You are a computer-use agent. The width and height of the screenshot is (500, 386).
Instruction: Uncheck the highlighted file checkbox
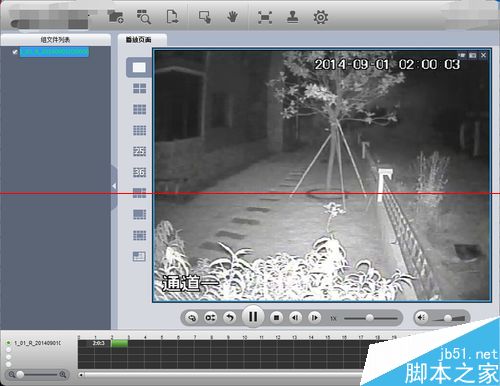coord(15,52)
